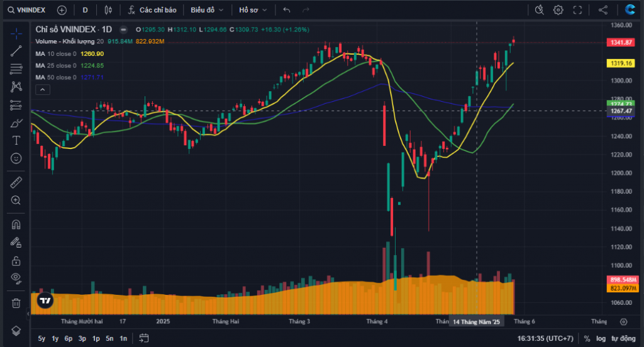Screen dimensions: 644x347
Task: Select the MA 50 indicator legend
Action: [x=56, y=77]
